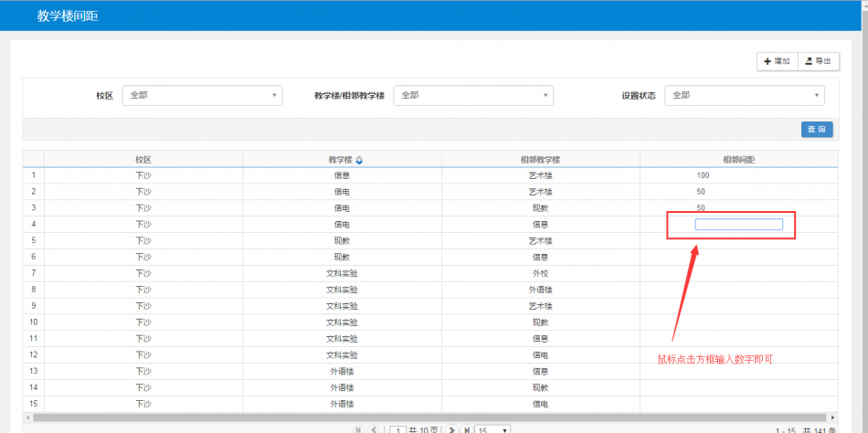Viewport: 868px width, 433px height.
Task: Expand the 教学楼/相邻教学楼 dropdown
Action: [472, 95]
